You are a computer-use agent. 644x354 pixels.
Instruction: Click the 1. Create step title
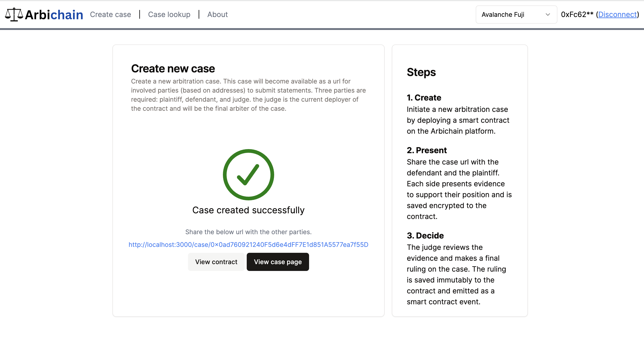[x=424, y=98]
